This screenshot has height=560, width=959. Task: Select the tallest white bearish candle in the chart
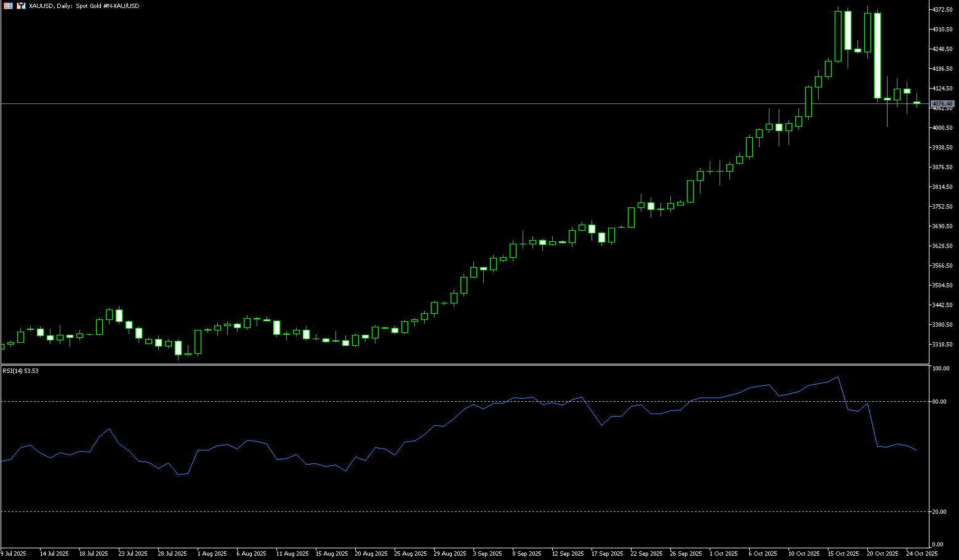[877, 55]
